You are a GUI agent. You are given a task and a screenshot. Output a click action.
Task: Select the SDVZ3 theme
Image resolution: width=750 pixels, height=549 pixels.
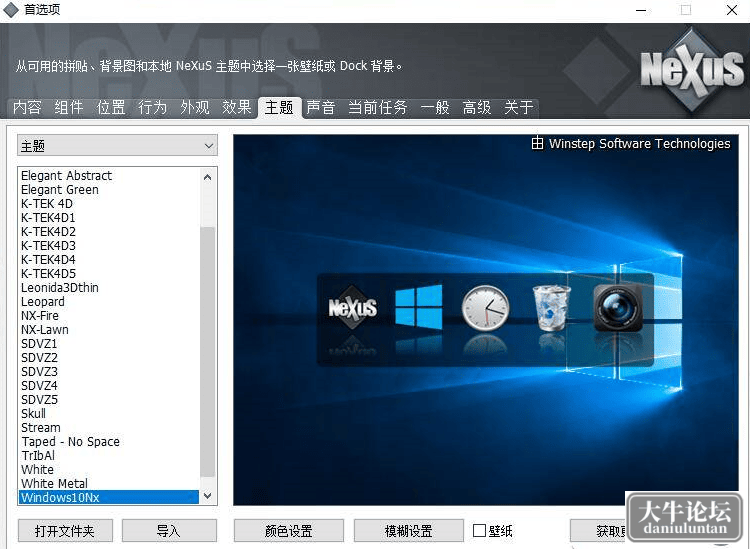coord(109,372)
